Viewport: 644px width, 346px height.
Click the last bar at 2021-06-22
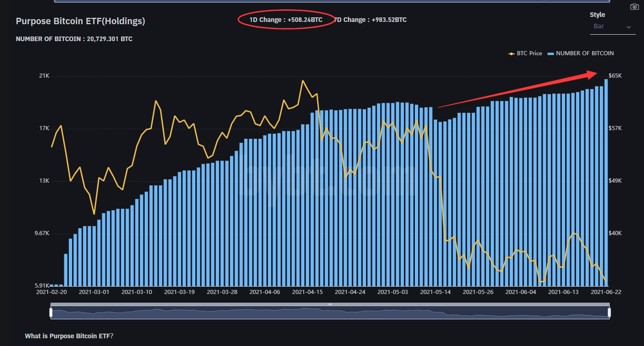click(x=606, y=182)
